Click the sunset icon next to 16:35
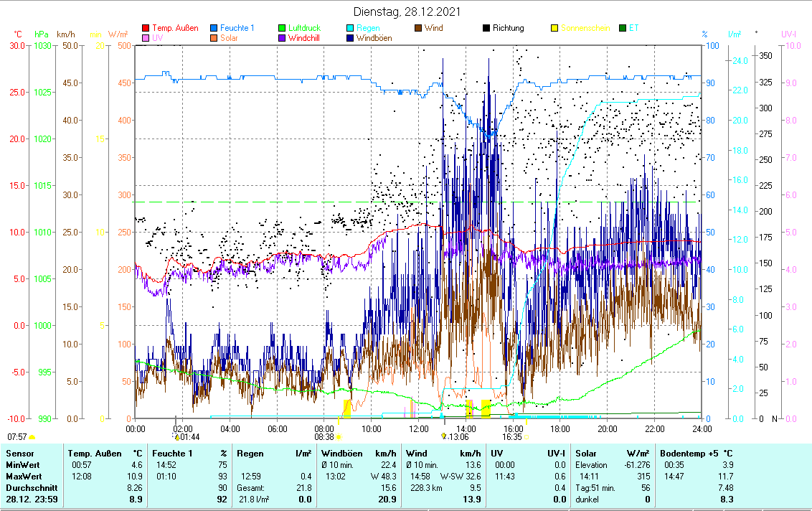812x511 pixels. click(527, 436)
